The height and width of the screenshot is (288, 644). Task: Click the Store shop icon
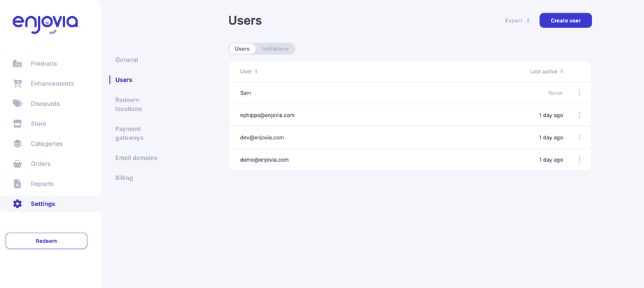point(17,123)
